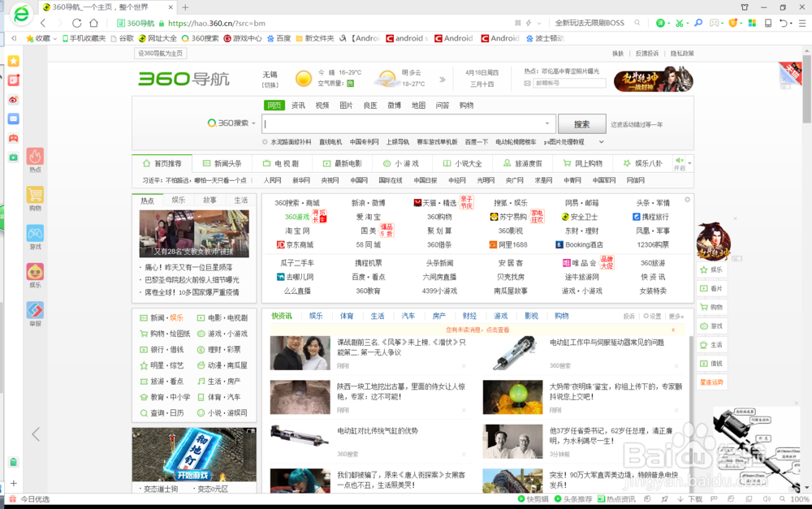812x509 pixels.
Task: Click the 购物 cart icon on left panel
Action: click(35, 195)
